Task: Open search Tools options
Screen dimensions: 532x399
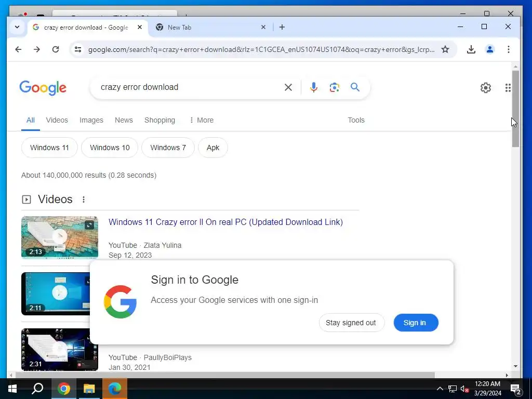Action: pyautogui.click(x=356, y=120)
